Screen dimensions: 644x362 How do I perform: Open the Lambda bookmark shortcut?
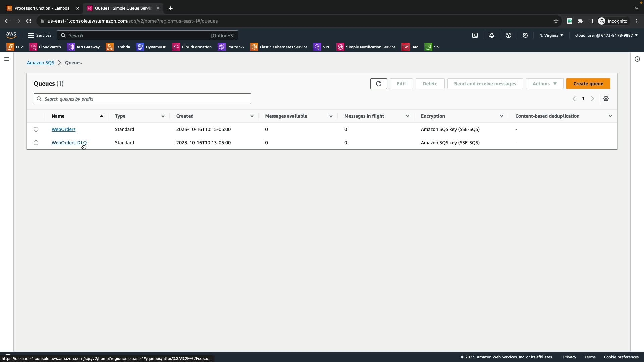click(x=118, y=47)
